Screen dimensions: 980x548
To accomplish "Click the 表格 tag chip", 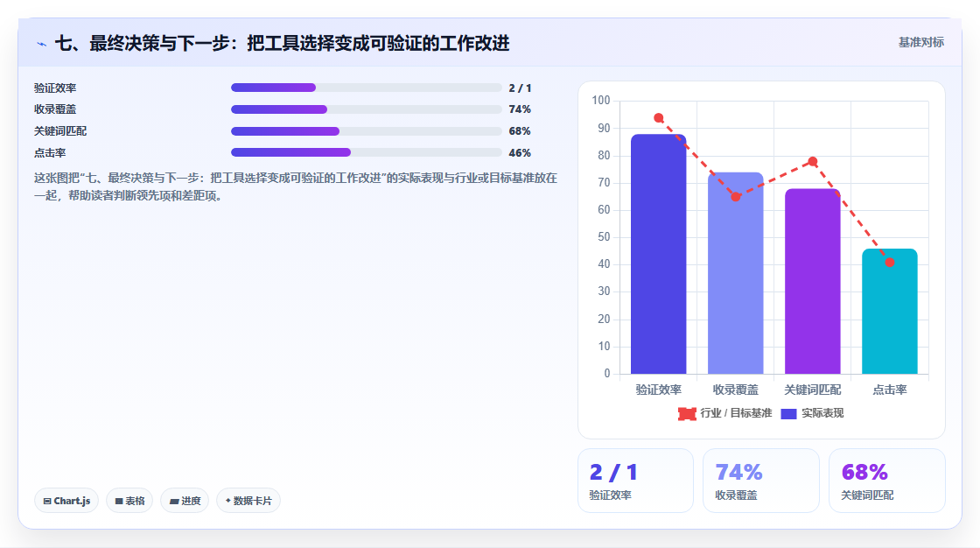I will 129,501.
